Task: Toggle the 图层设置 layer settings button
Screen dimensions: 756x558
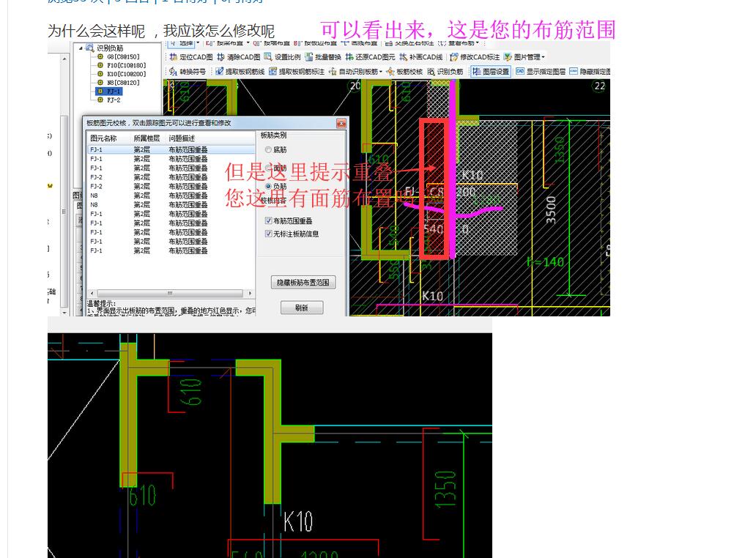Action: coord(490,71)
